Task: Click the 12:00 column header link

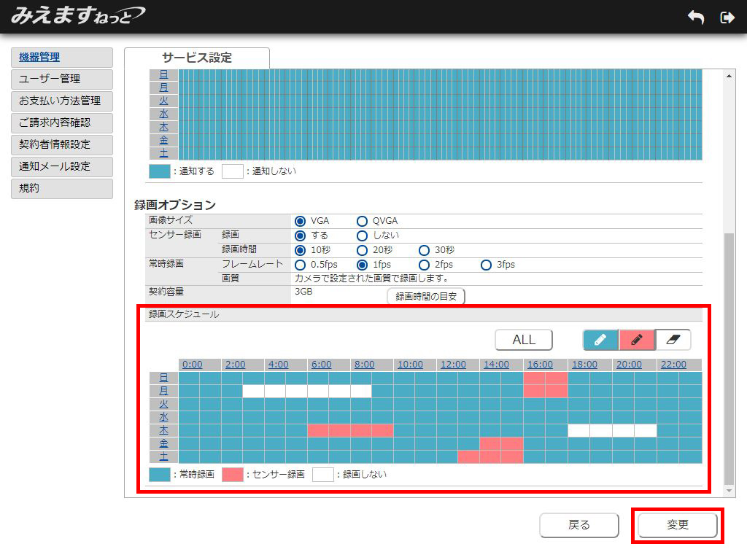Action: 453,365
